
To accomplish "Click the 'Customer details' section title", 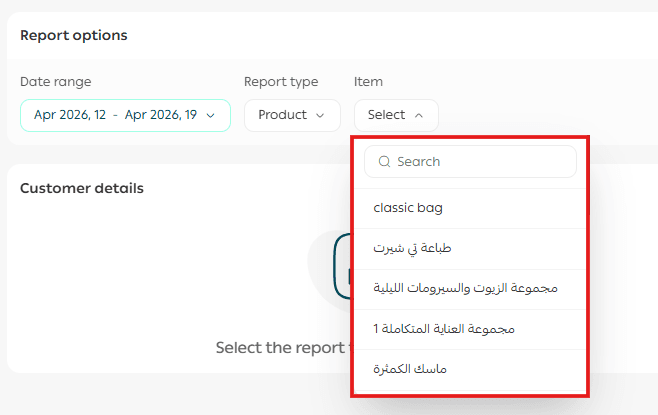I will click(x=82, y=188).
